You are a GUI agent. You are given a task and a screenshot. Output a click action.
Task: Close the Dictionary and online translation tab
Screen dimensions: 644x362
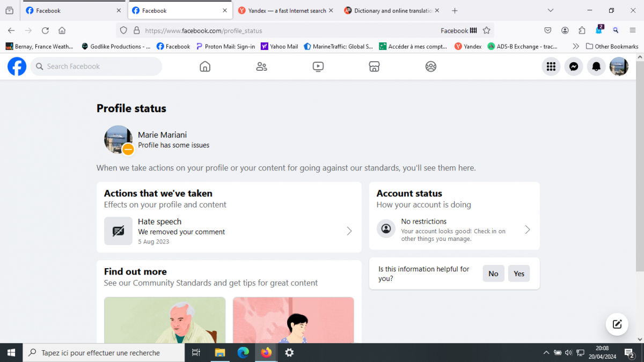tap(437, 11)
